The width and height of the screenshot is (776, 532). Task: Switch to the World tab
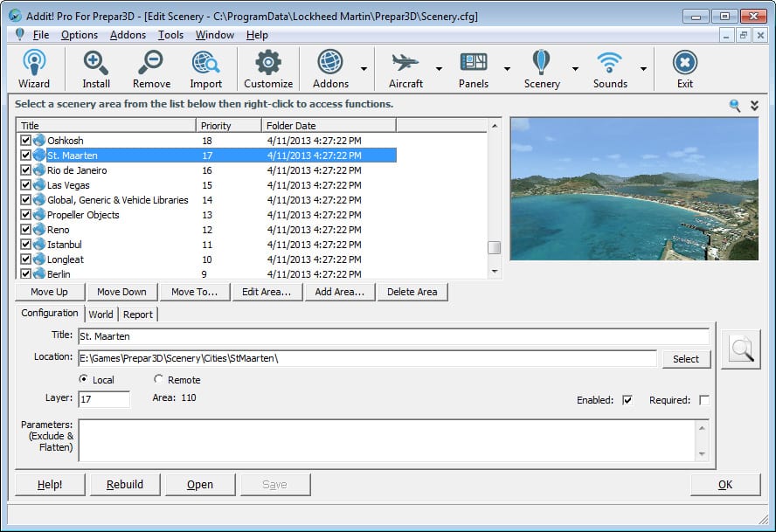click(100, 314)
